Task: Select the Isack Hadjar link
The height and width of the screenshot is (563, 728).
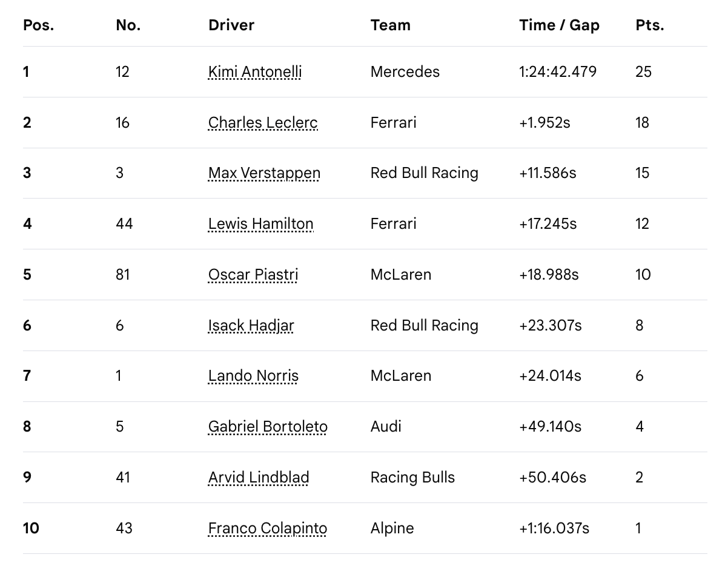Action: [251, 326]
